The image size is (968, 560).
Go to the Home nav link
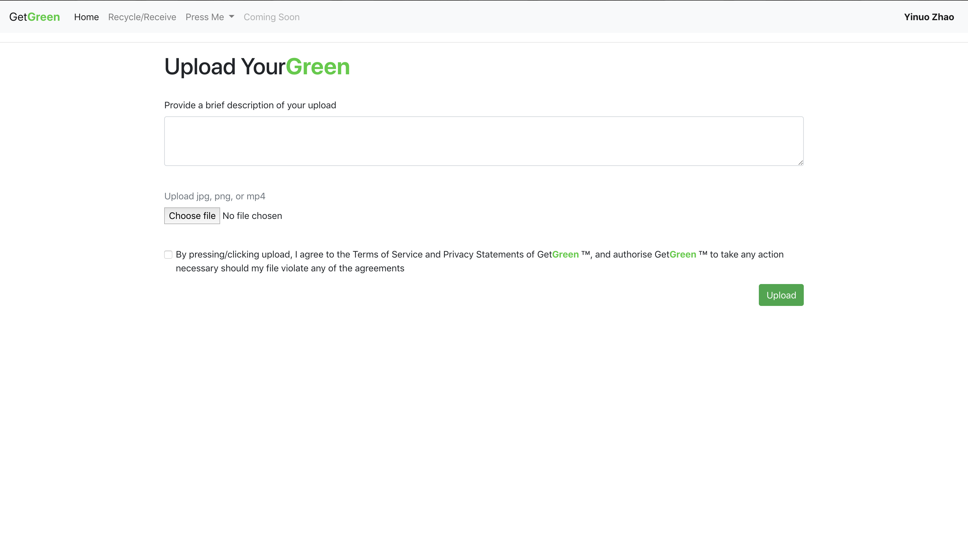click(x=86, y=17)
